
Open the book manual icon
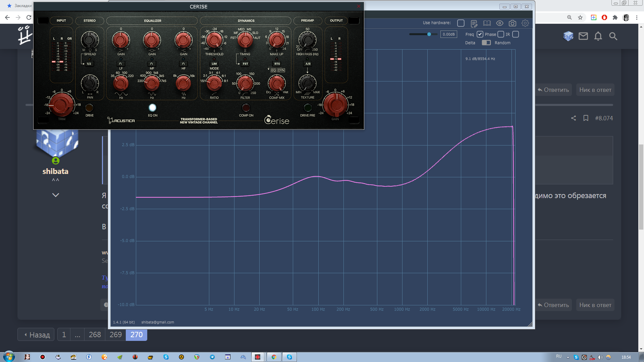coord(487,23)
